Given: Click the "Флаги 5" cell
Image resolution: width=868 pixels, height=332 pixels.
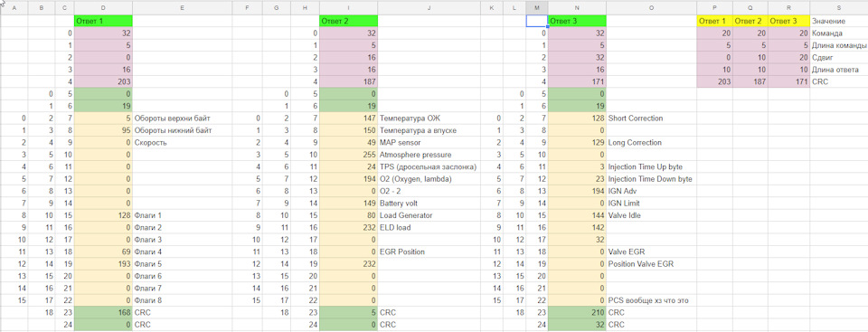Looking at the screenshot, I should pyautogui.click(x=182, y=264).
